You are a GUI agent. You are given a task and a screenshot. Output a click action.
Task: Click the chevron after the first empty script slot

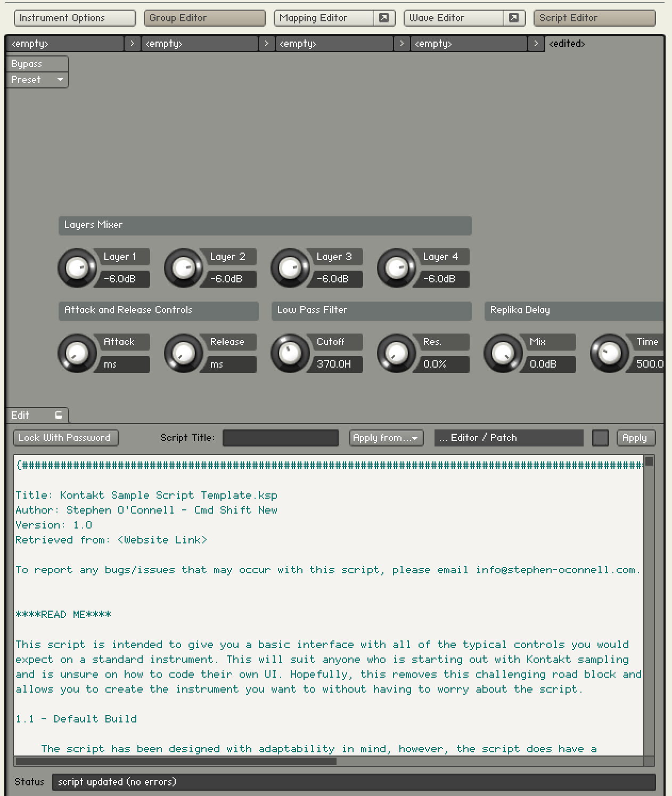pyautogui.click(x=132, y=44)
